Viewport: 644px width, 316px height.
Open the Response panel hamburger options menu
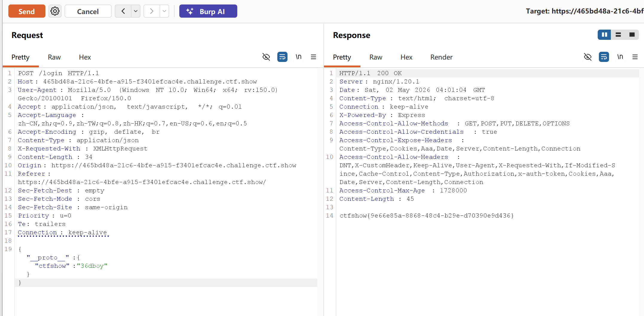click(635, 57)
